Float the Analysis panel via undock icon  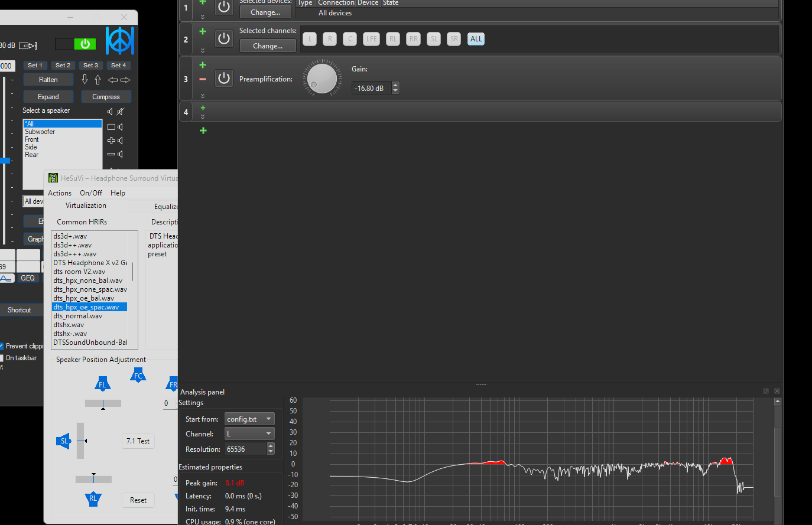[x=766, y=391]
